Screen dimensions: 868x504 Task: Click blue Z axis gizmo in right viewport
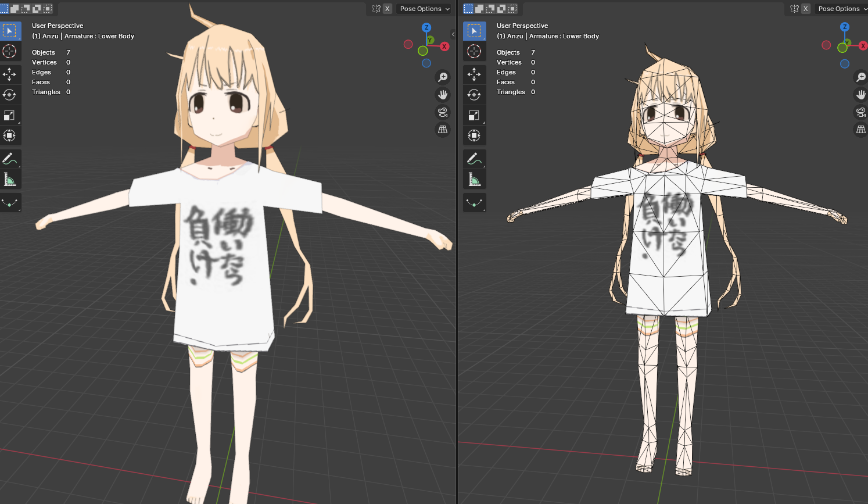845,27
